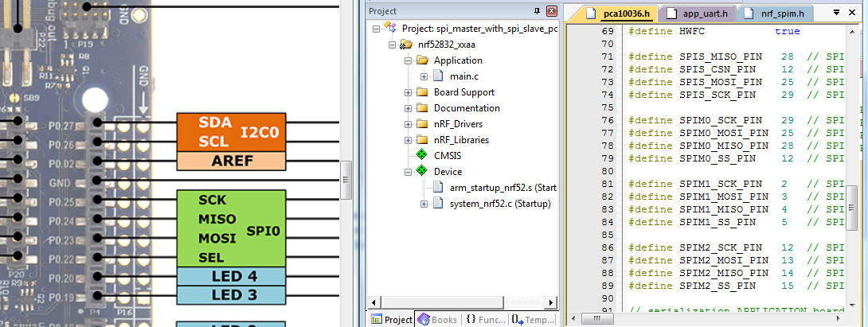Open the editor tab list dropdown arrow
Screen dimensions: 868x327
tap(835, 13)
